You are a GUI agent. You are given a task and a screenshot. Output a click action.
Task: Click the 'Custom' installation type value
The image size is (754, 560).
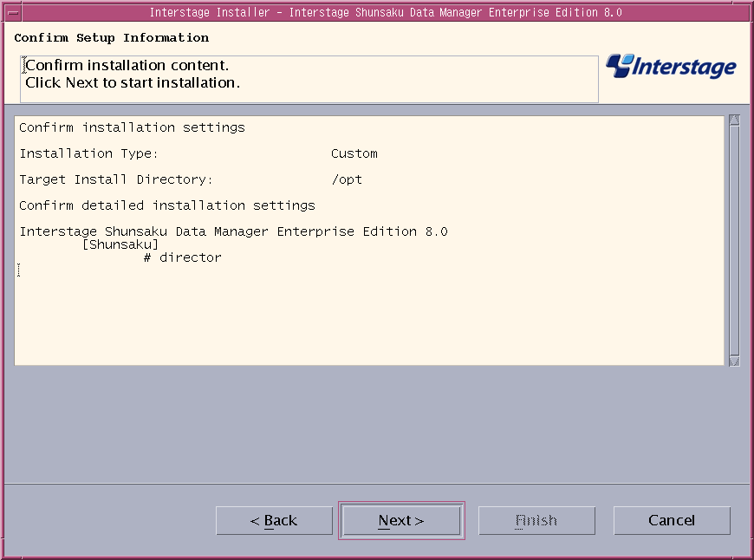(354, 153)
